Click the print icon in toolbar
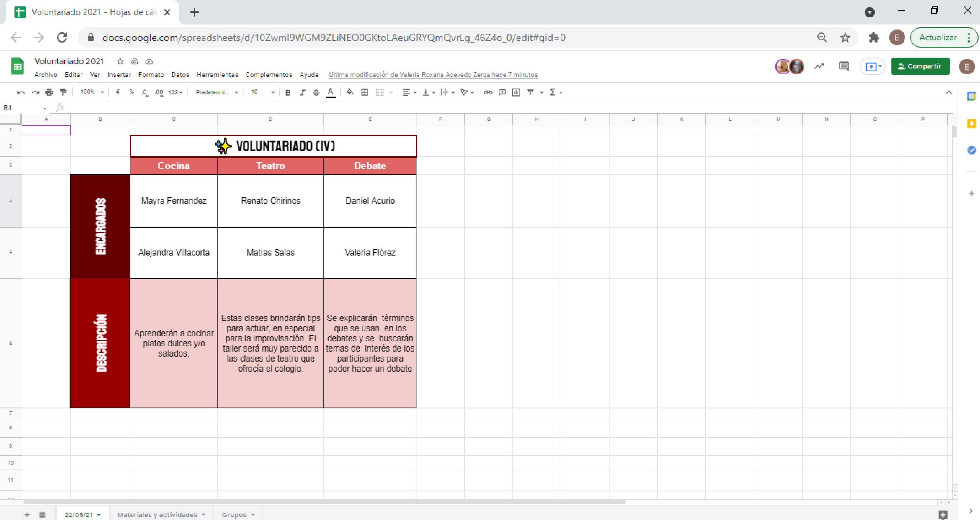The height and width of the screenshot is (520, 980). (49, 92)
